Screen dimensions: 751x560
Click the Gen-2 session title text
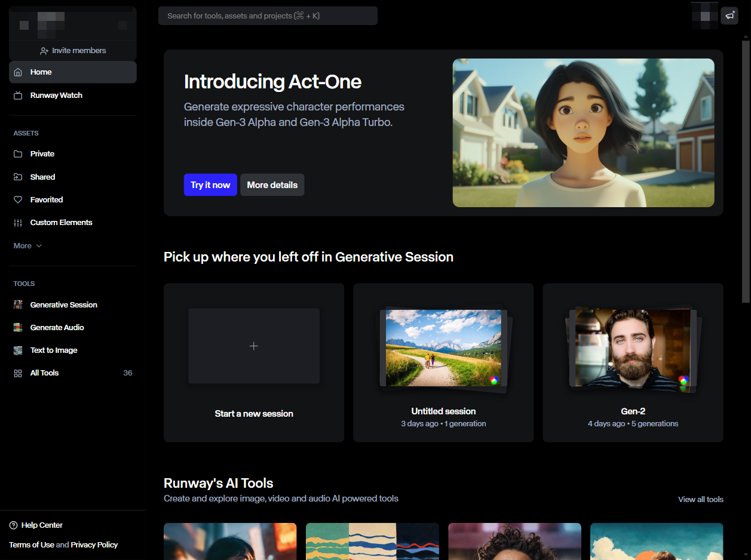click(x=633, y=411)
